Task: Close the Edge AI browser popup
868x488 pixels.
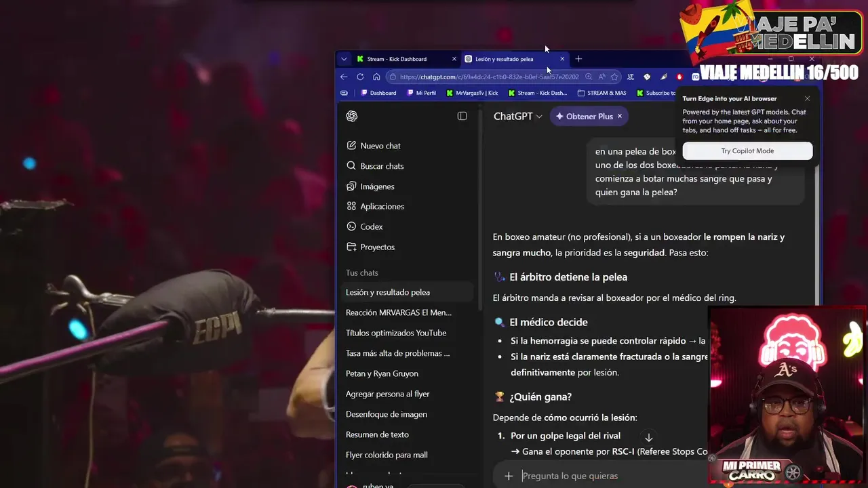Action: pos(807,99)
